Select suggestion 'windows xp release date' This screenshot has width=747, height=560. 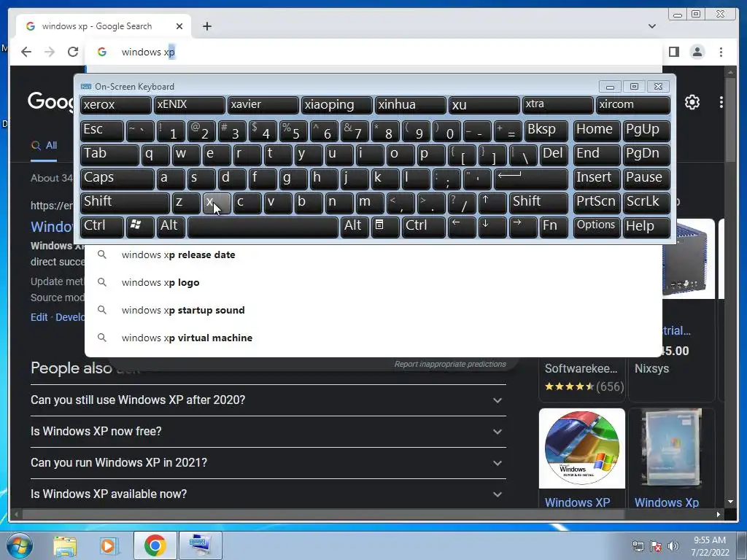click(x=373, y=254)
